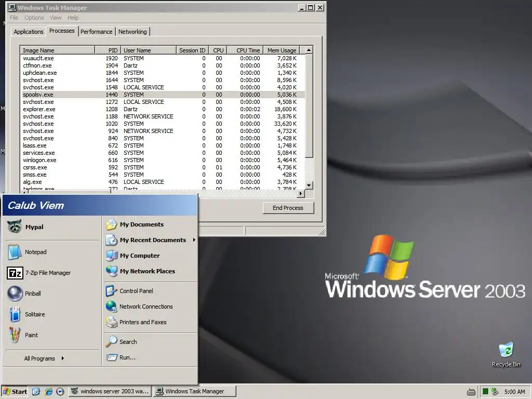Expand All Programs menu
The height and width of the screenshot is (399, 532).
[x=44, y=358]
